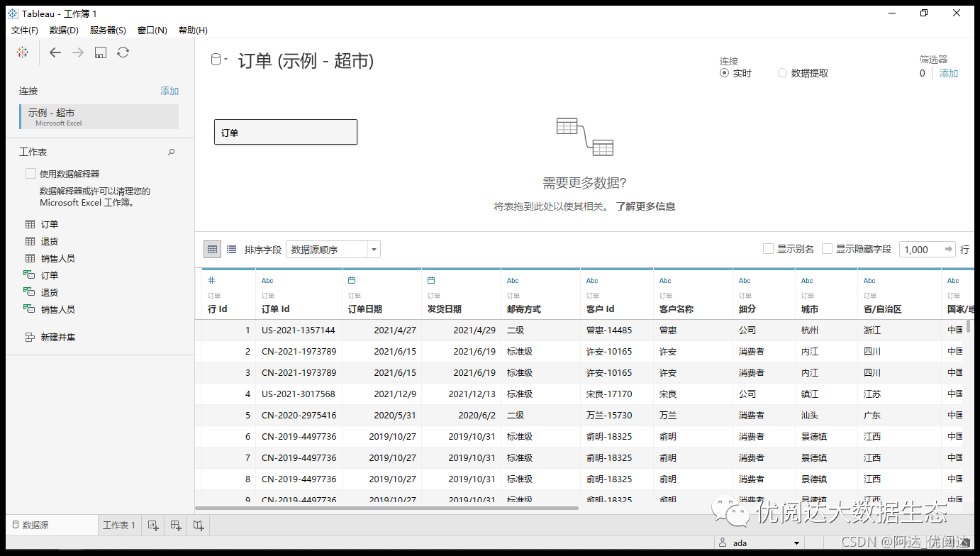Click cell US-2021-1357144
The image size is (980, 556).
pyautogui.click(x=299, y=330)
